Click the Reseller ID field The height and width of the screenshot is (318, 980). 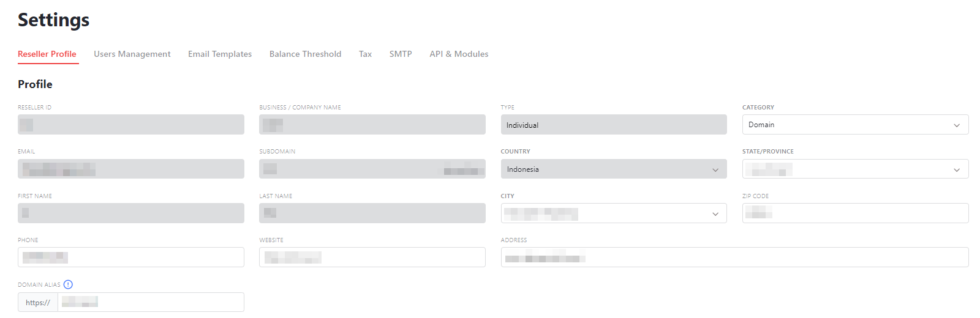tap(131, 125)
